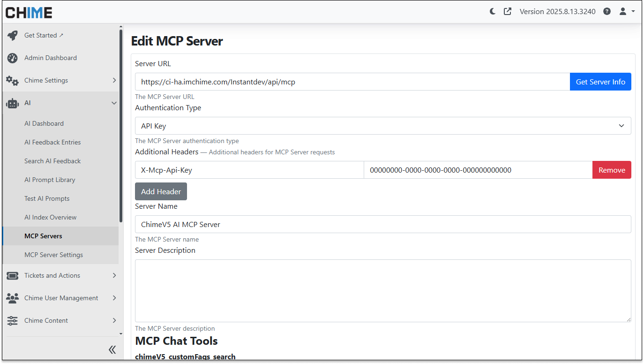Click the MCP Chat Tools heading
This screenshot has width=644, height=364.
176,341
